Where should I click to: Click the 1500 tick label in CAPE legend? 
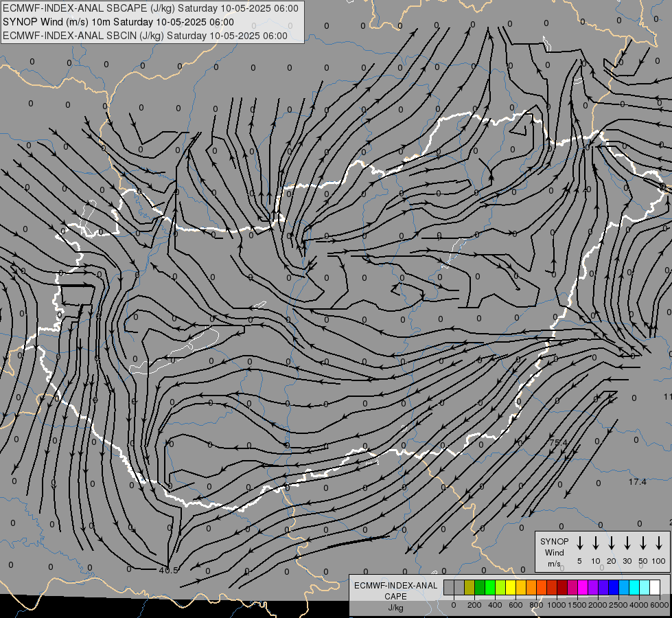(577, 605)
